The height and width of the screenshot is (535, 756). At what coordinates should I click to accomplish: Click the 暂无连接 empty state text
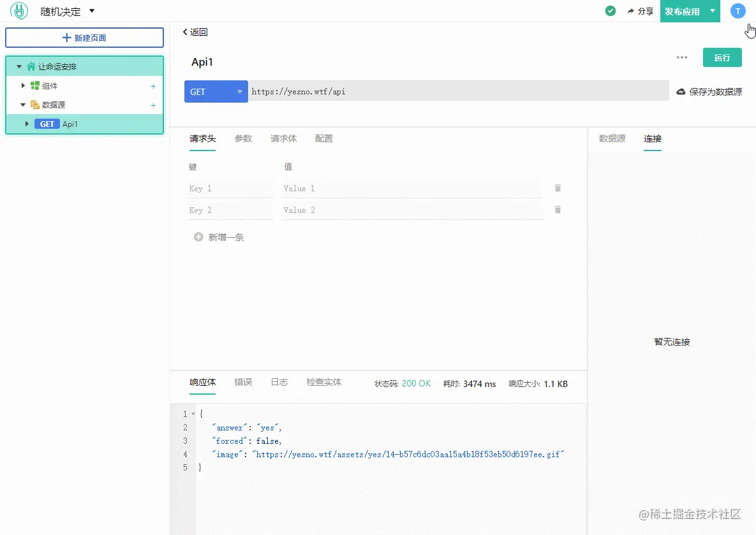672,342
